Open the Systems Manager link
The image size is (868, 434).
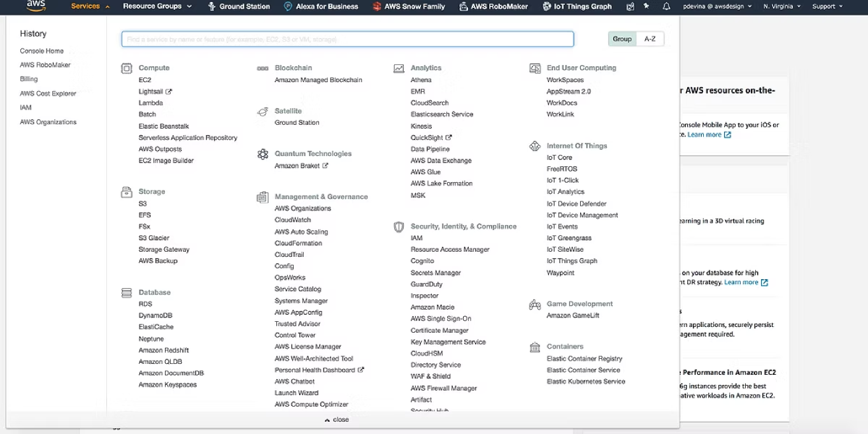(301, 301)
